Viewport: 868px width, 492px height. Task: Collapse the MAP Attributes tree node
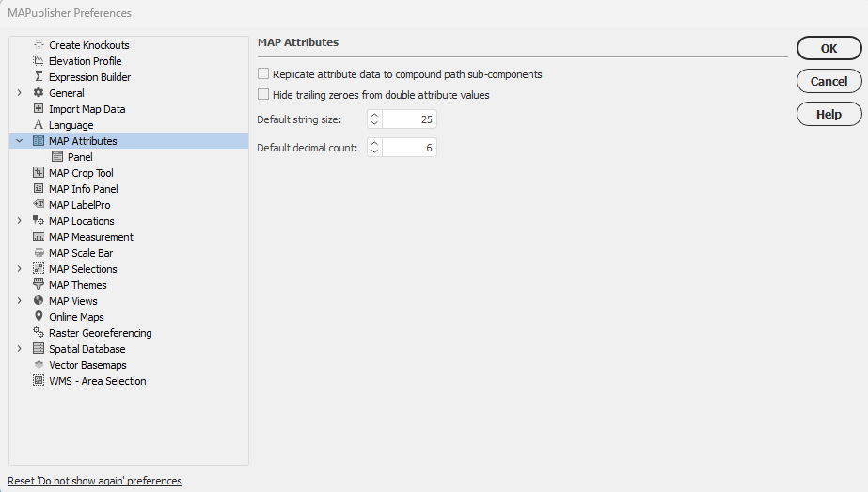pos(20,141)
